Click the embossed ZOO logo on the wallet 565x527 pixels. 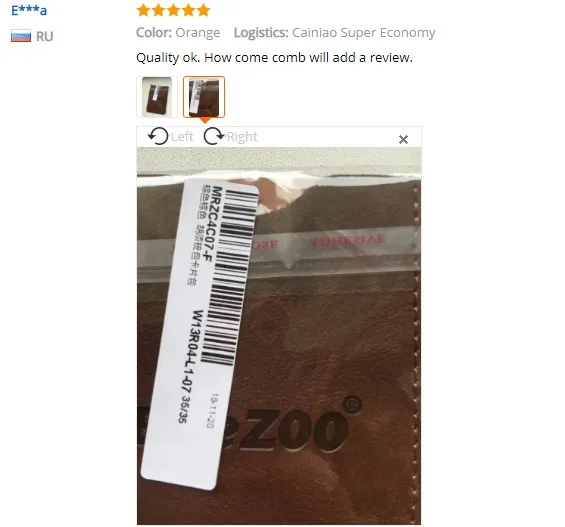pyautogui.click(x=294, y=428)
